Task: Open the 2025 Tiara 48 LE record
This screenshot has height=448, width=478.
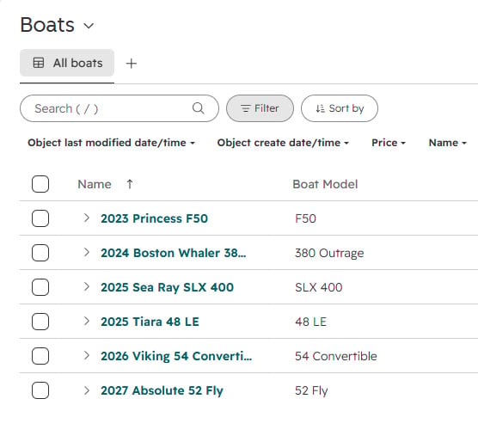Action: [x=150, y=322]
